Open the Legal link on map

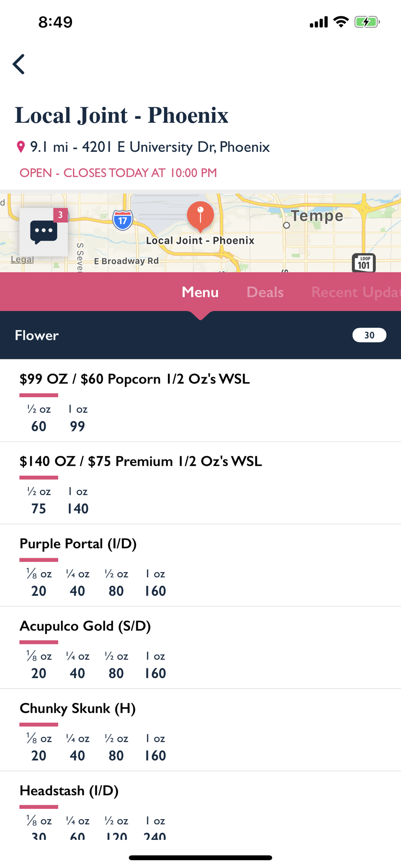(22, 259)
